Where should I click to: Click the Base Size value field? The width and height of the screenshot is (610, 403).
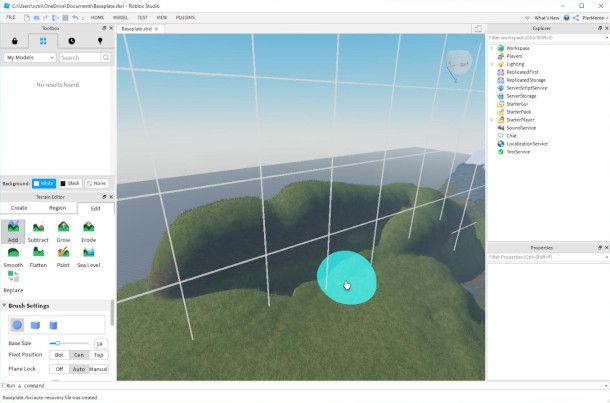click(100, 343)
